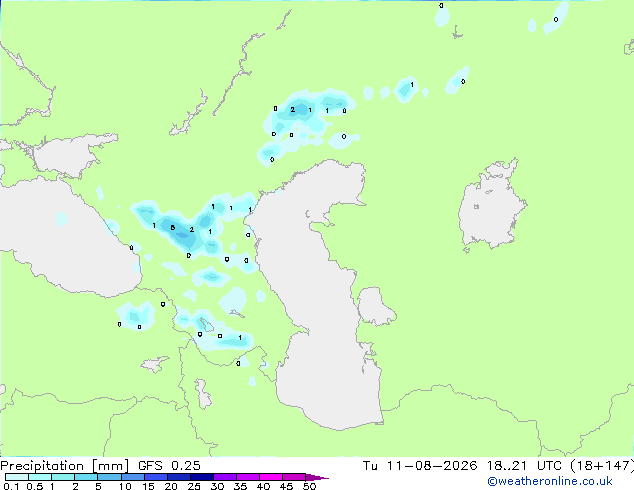Click the '0.1' legend scale label
The height and width of the screenshot is (490, 634).
point(11,486)
